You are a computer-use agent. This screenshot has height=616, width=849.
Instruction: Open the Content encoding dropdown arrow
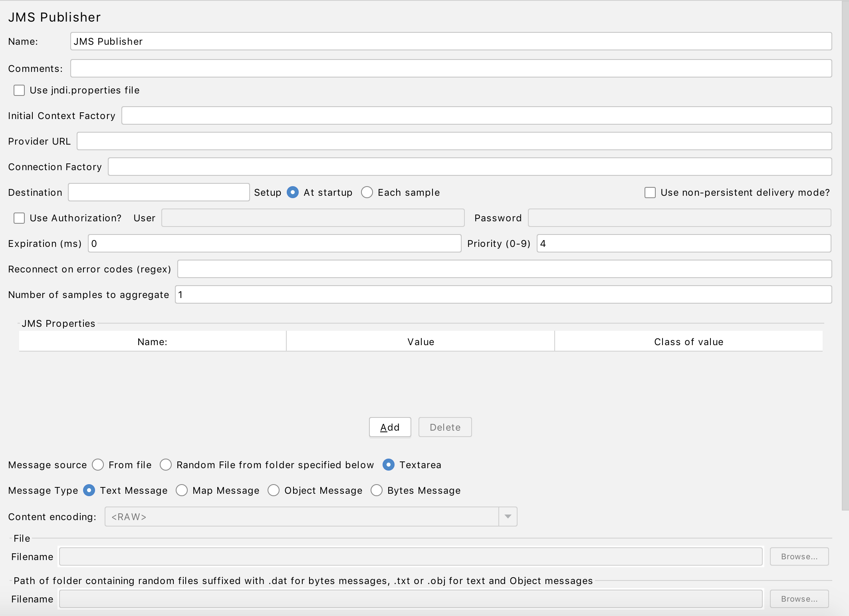tap(508, 517)
